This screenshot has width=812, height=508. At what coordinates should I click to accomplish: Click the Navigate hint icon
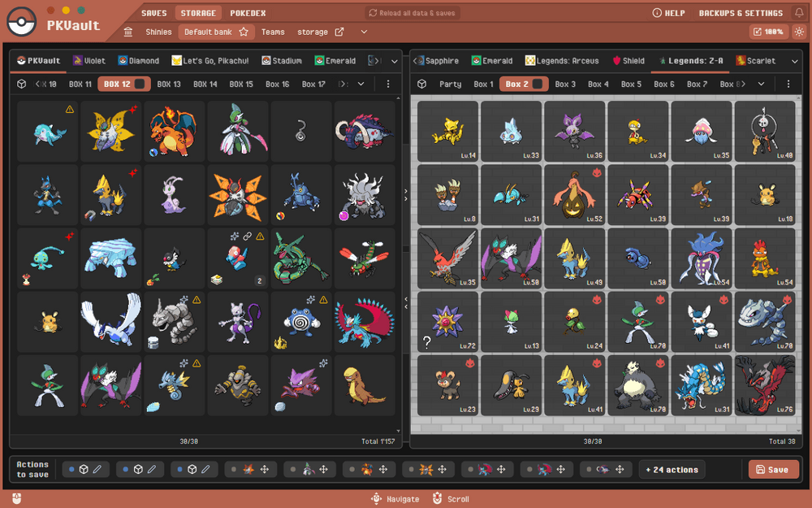[x=377, y=499]
